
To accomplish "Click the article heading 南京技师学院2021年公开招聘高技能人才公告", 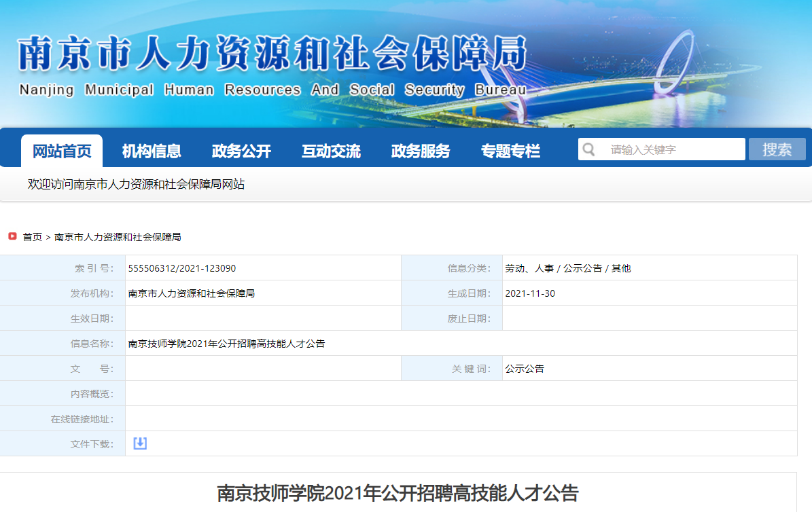I will click(398, 493).
